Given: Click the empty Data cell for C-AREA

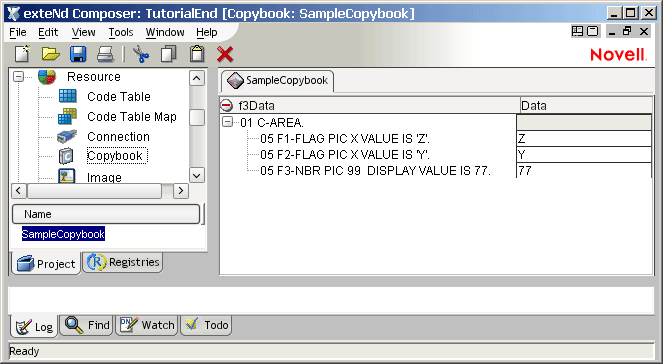Looking at the screenshot, I should point(584,123).
